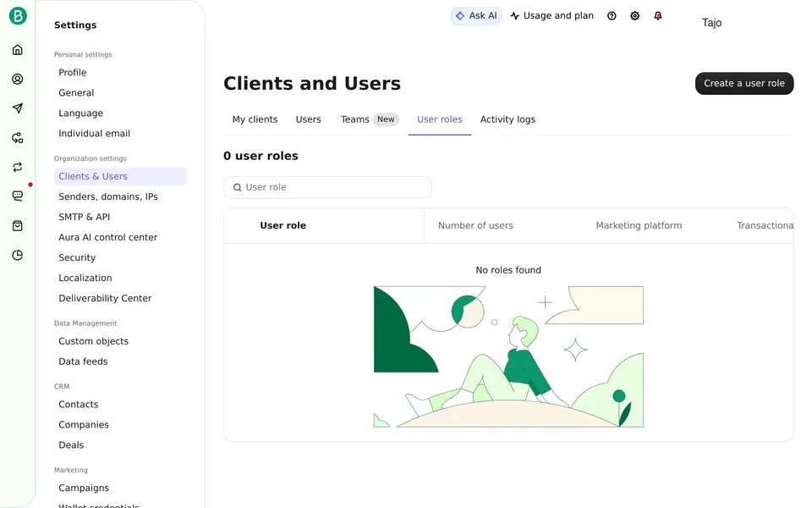The height and width of the screenshot is (508, 812).
Task: Open General settings
Action: (76, 93)
